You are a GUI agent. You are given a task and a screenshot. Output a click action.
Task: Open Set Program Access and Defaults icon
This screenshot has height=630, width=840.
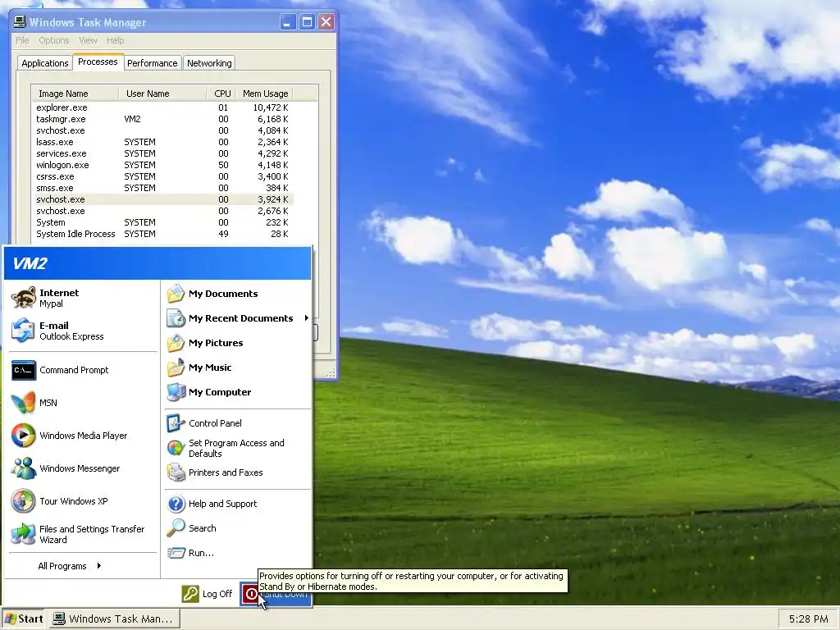click(176, 448)
